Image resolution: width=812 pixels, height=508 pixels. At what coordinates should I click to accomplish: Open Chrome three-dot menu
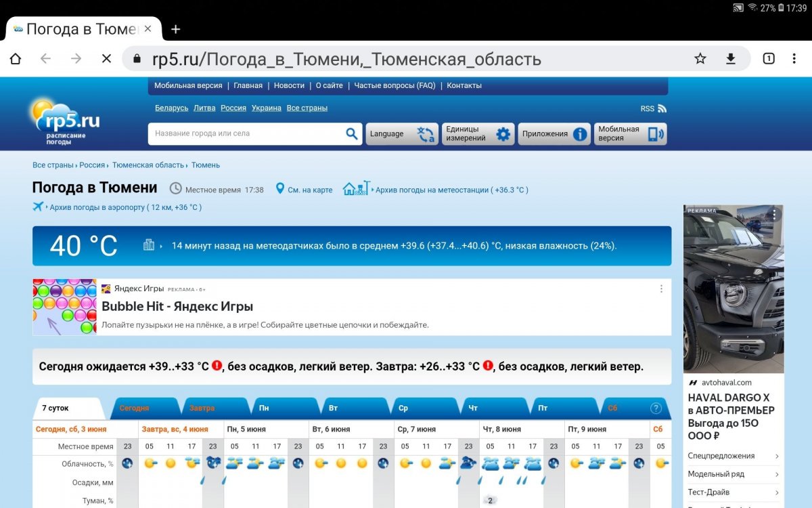click(794, 59)
